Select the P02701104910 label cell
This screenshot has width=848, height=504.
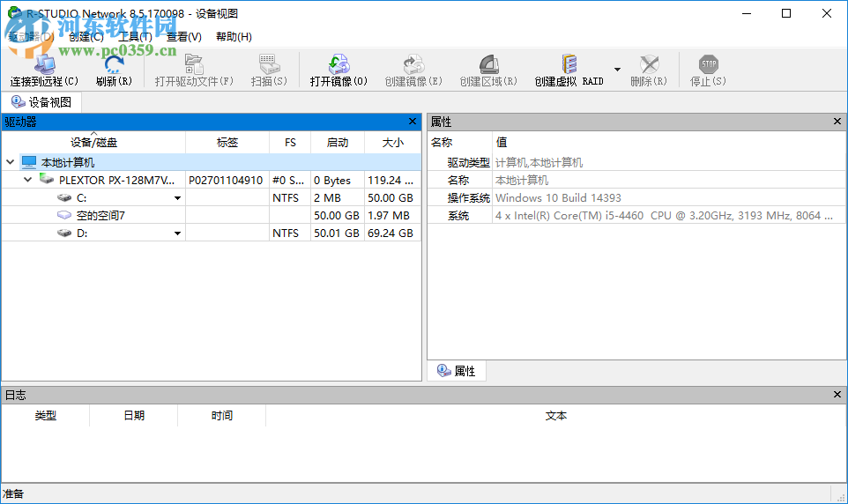(226, 180)
